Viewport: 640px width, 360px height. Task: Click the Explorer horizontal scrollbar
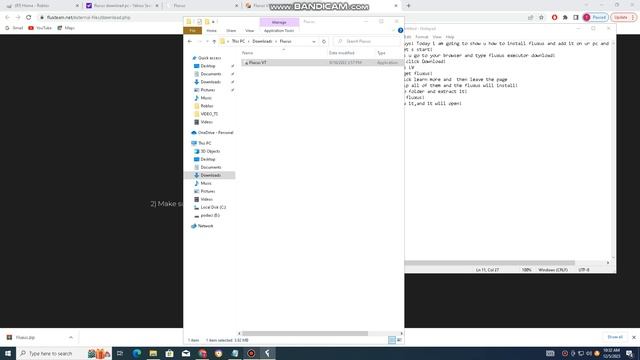(305, 333)
